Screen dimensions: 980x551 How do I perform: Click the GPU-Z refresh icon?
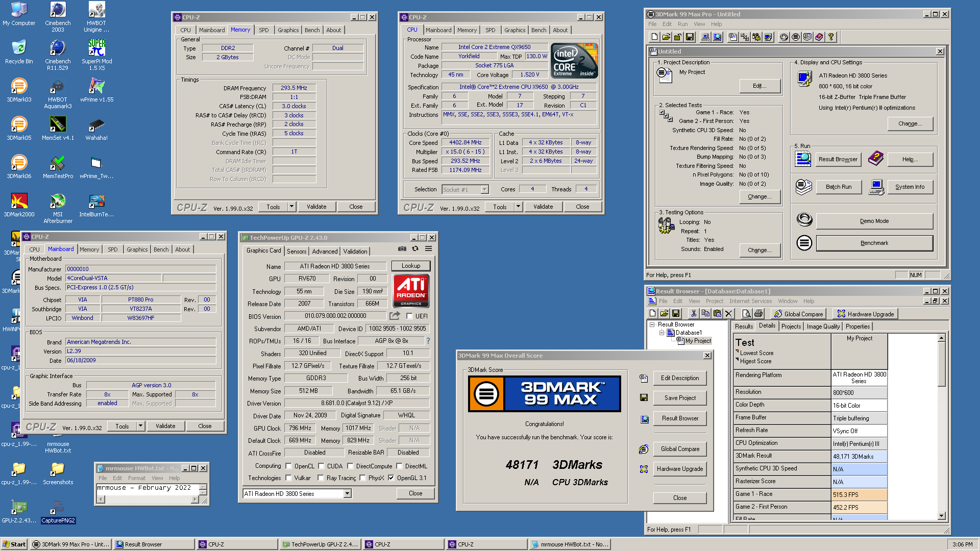[x=415, y=249]
